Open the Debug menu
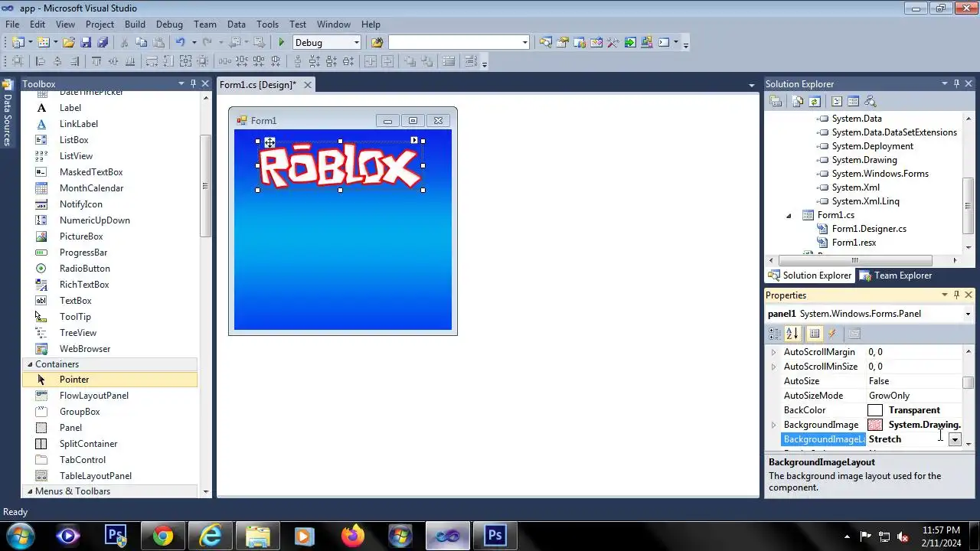The height and width of the screenshot is (551, 980). pos(169,24)
